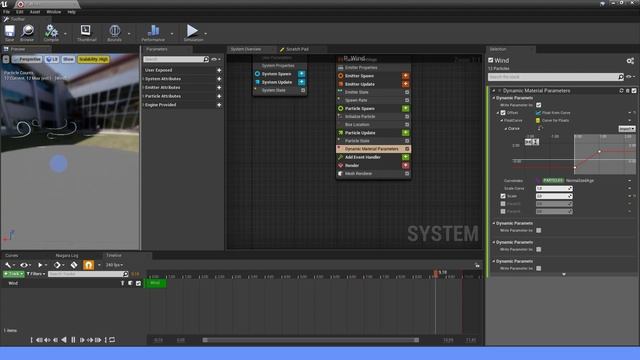Open Bounds options dropdown arrow

(129, 33)
